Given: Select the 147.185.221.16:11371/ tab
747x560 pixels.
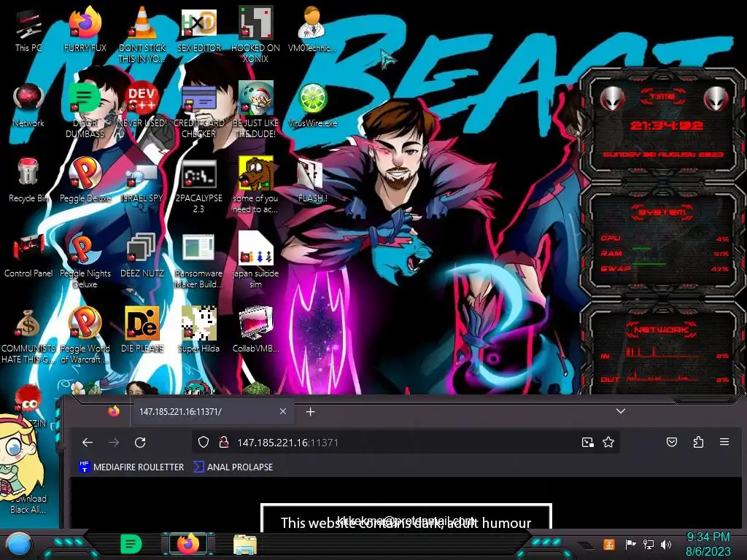Looking at the screenshot, I should pos(212,412).
